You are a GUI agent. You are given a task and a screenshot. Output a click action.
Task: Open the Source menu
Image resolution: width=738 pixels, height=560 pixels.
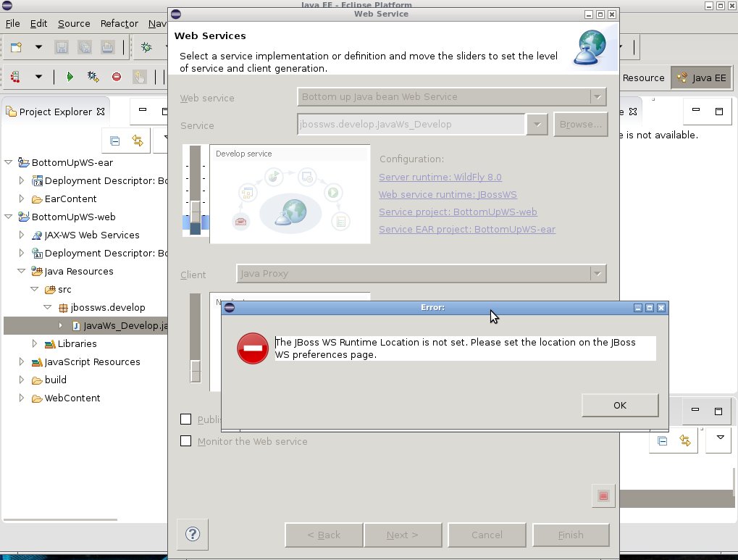click(74, 24)
